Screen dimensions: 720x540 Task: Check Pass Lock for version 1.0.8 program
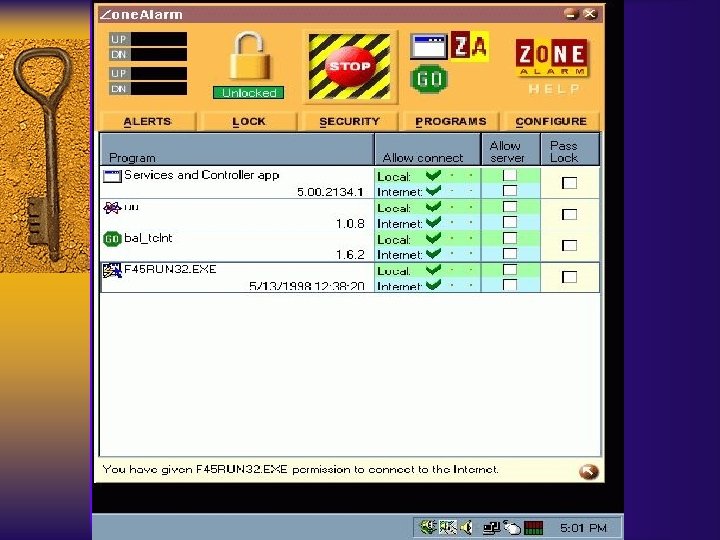click(569, 214)
